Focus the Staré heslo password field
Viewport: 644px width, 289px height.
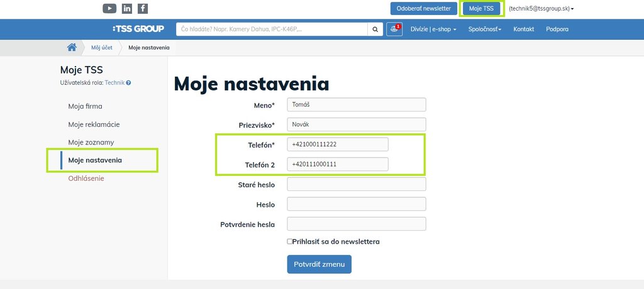[357, 184]
